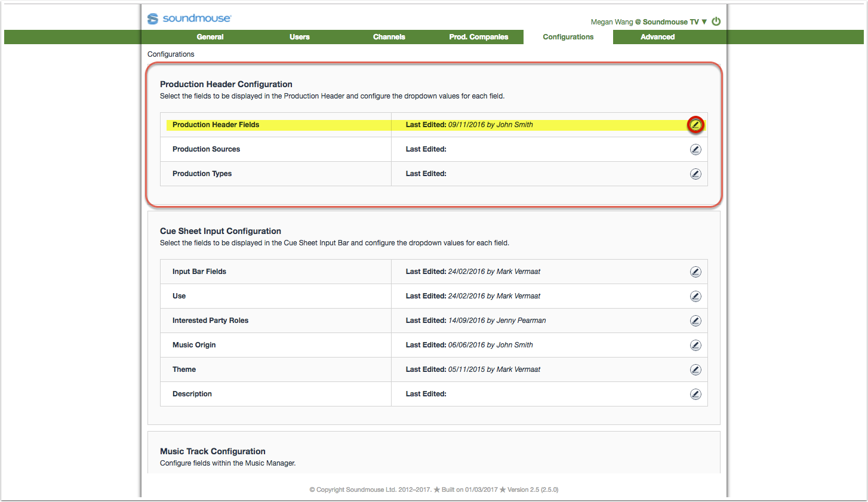Image resolution: width=868 pixels, height=502 pixels.
Task: Select the Music Origin label
Action: click(x=194, y=345)
